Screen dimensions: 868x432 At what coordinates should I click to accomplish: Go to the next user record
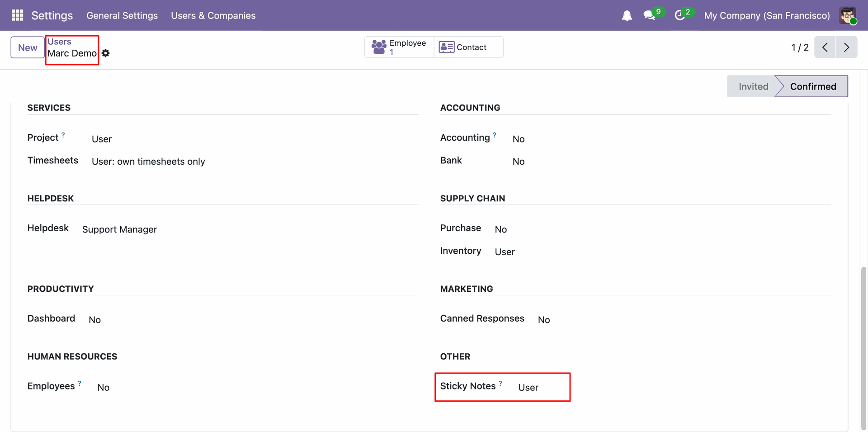[x=847, y=47]
